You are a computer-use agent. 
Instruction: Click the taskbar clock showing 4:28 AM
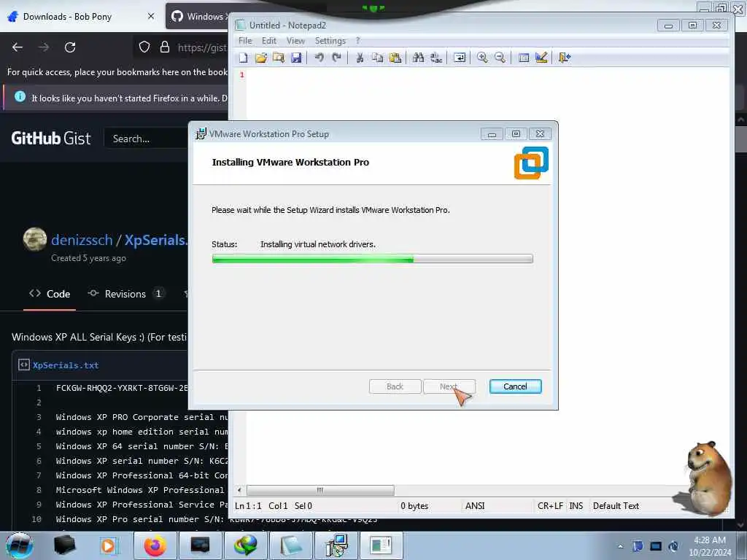click(x=710, y=546)
